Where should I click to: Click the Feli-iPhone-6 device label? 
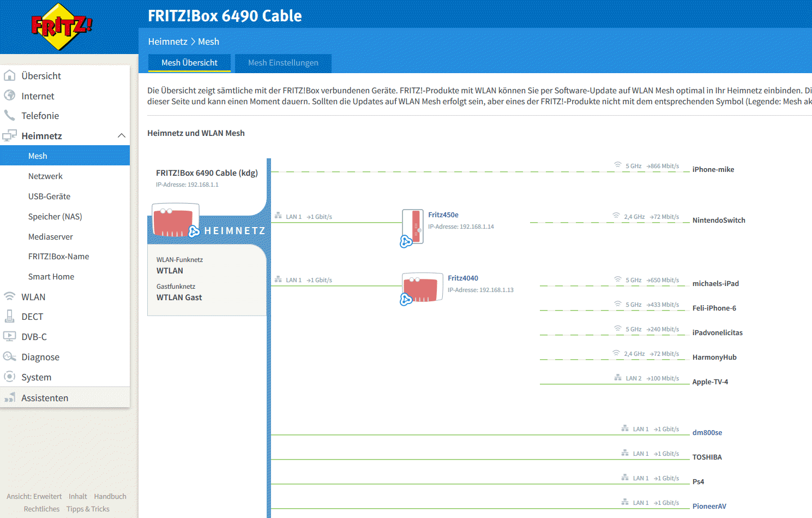coord(714,308)
